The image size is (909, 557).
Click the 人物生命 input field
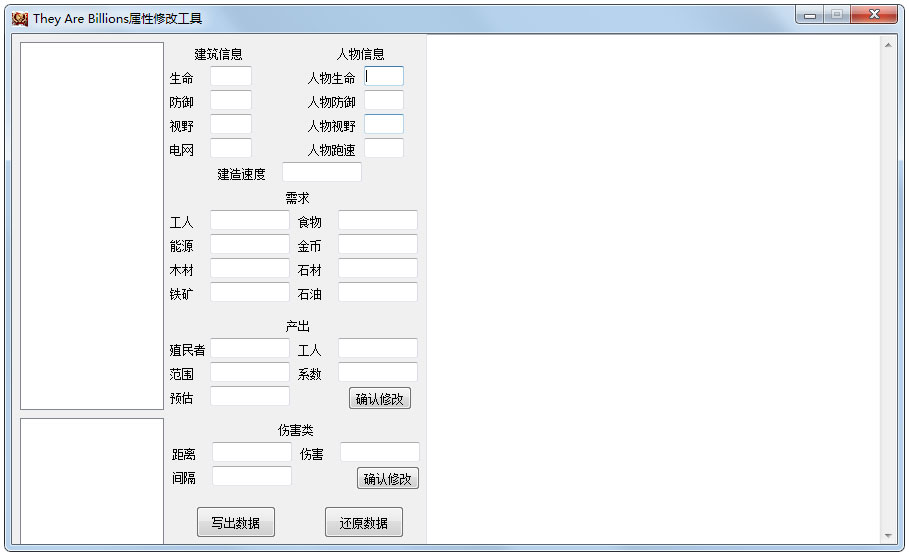(384, 76)
